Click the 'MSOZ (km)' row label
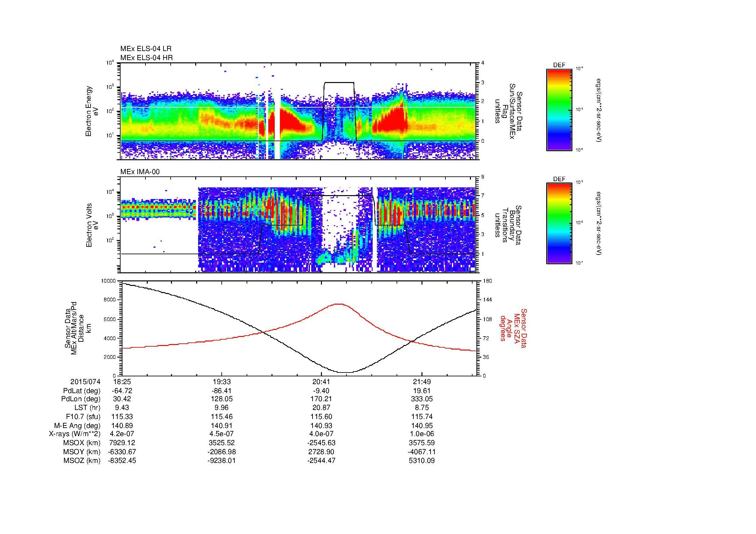Screen dimensions: 756x534 [x=82, y=461]
